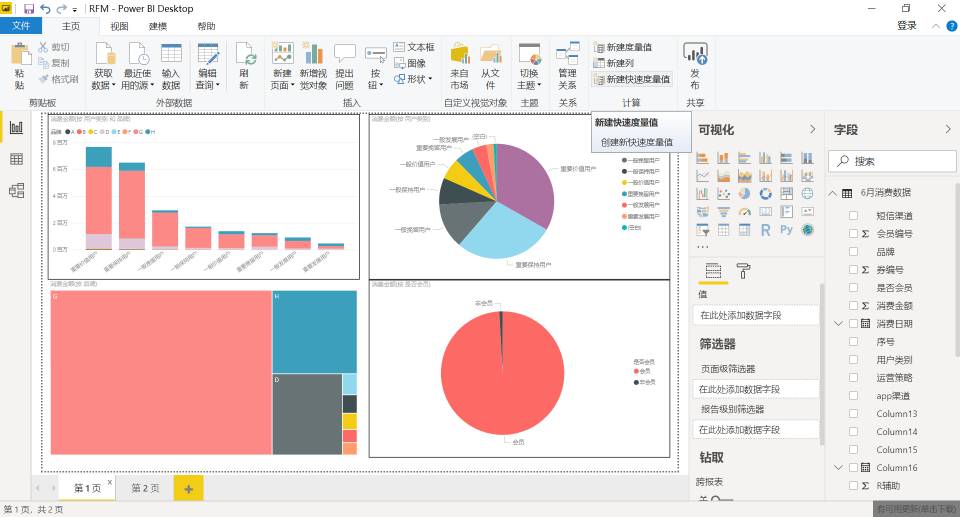Switch to the 建模 ribbon tab
Image resolution: width=960 pixels, height=517 pixels.
click(158, 26)
